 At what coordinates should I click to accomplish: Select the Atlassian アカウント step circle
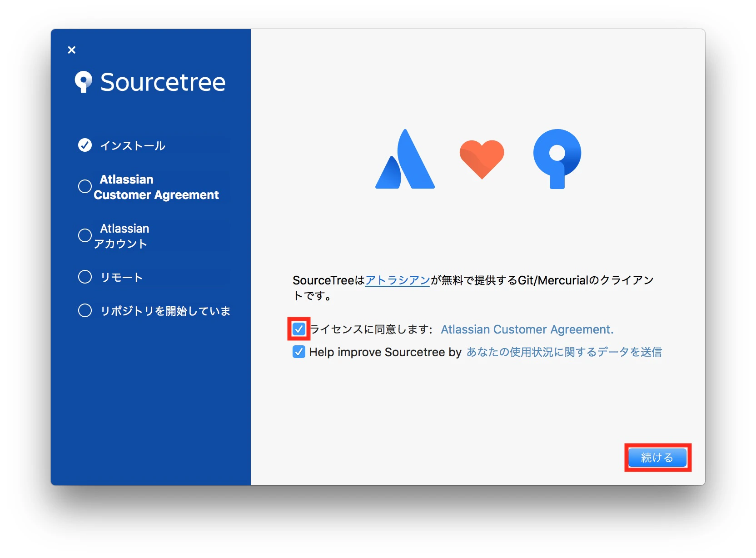(x=85, y=235)
